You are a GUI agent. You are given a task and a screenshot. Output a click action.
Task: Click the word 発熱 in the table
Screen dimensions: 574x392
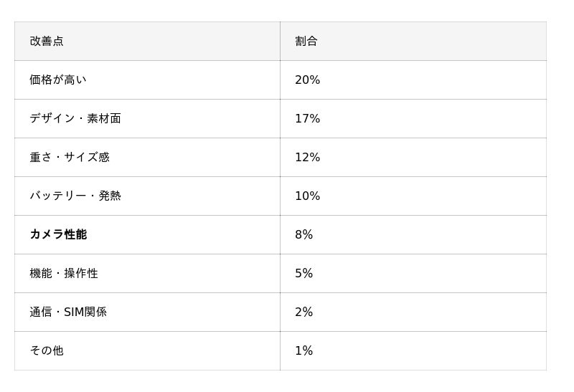pyautogui.click(x=110, y=196)
